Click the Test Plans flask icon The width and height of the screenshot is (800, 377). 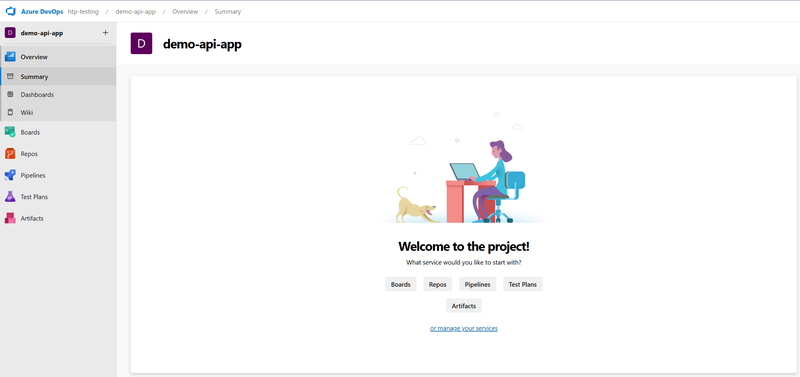[x=10, y=196]
